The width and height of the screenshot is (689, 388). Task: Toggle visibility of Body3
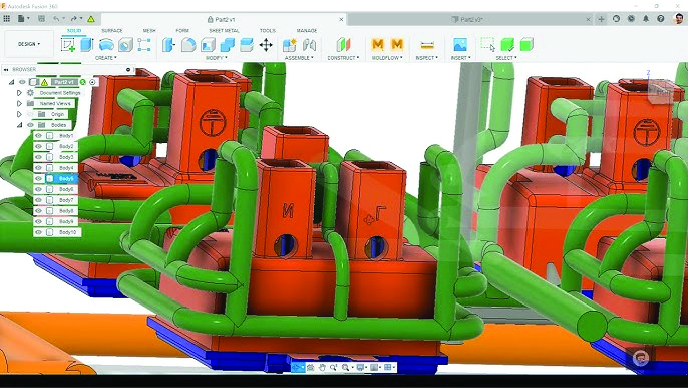pyautogui.click(x=39, y=157)
